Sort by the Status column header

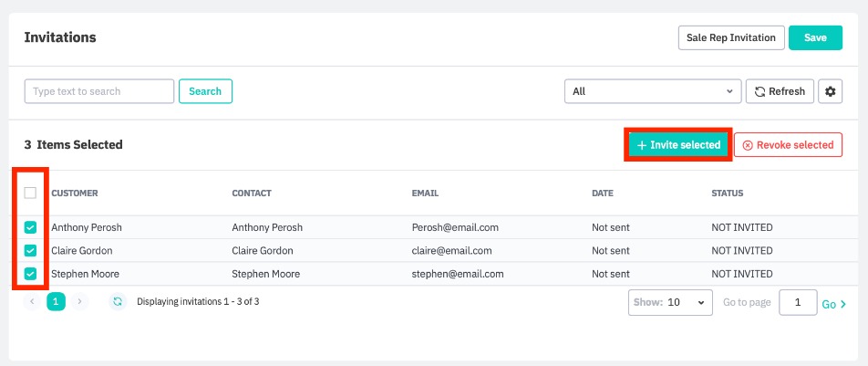tap(727, 193)
